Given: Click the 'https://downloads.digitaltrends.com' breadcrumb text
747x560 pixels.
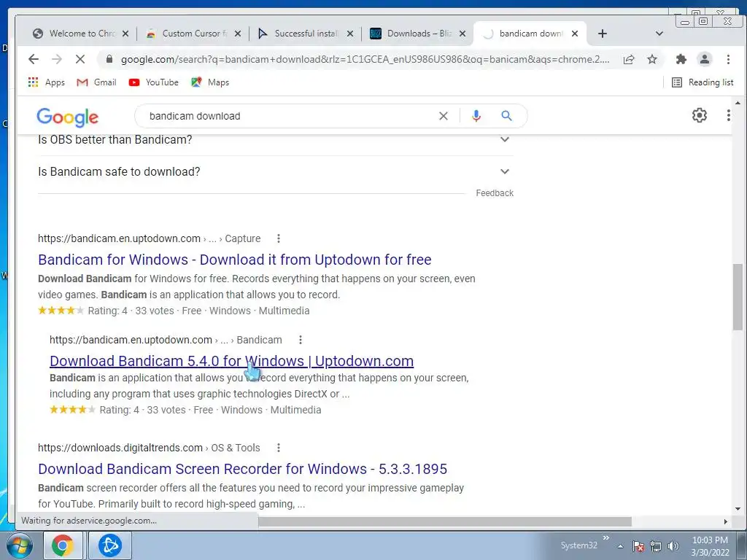Looking at the screenshot, I should pyautogui.click(x=120, y=448).
